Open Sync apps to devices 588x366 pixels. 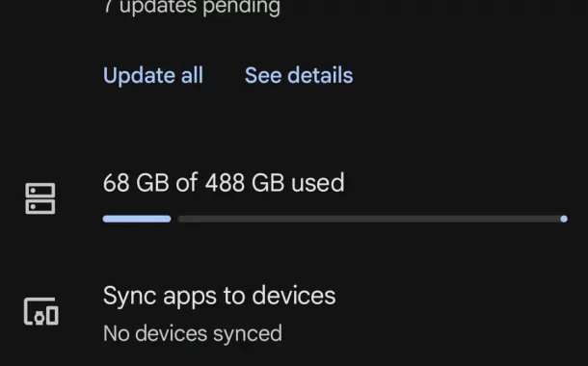(x=294, y=314)
